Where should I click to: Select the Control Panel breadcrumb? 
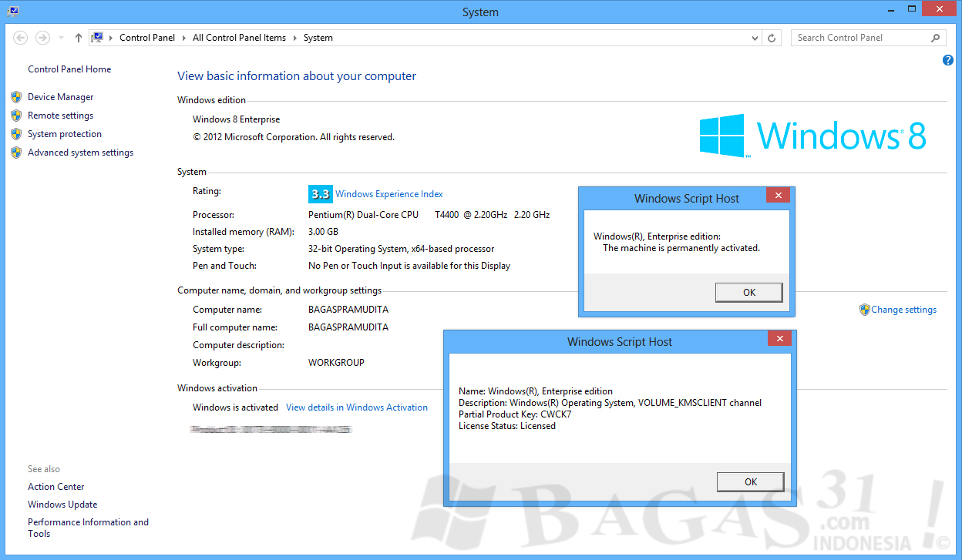pos(147,38)
